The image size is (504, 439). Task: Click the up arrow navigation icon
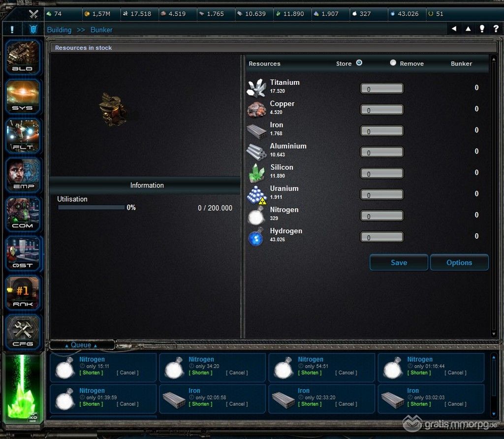[x=468, y=29]
